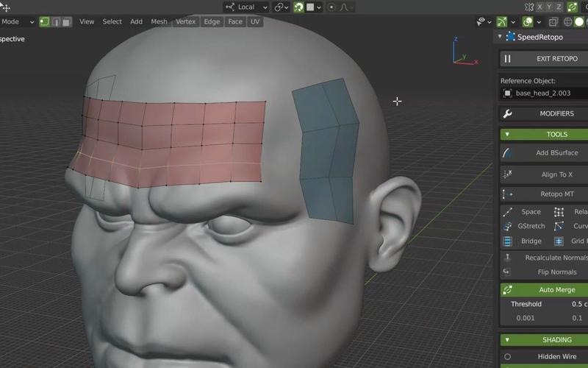Click the move cursor icon in top-left

coord(5,7)
